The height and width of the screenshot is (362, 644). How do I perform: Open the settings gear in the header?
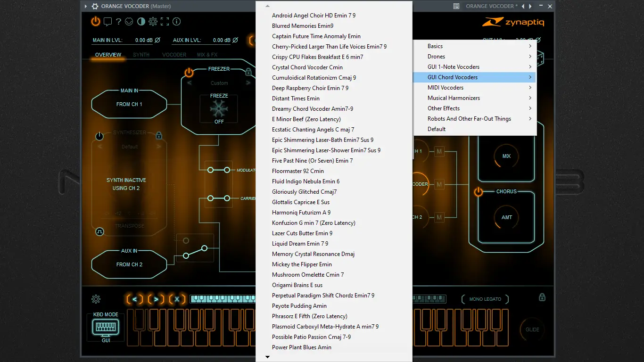(152, 21)
